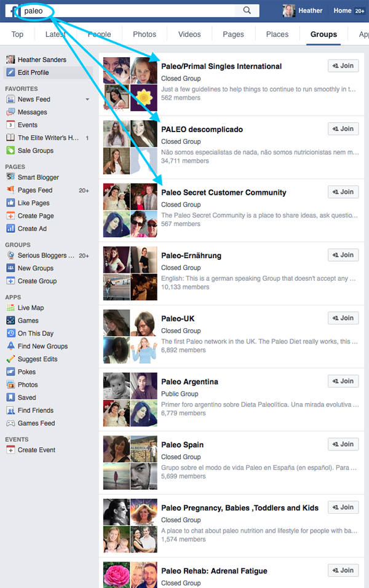369x588 pixels.
Task: Open Paleo Argentina group photo thumbnail
Action: [x=130, y=399]
